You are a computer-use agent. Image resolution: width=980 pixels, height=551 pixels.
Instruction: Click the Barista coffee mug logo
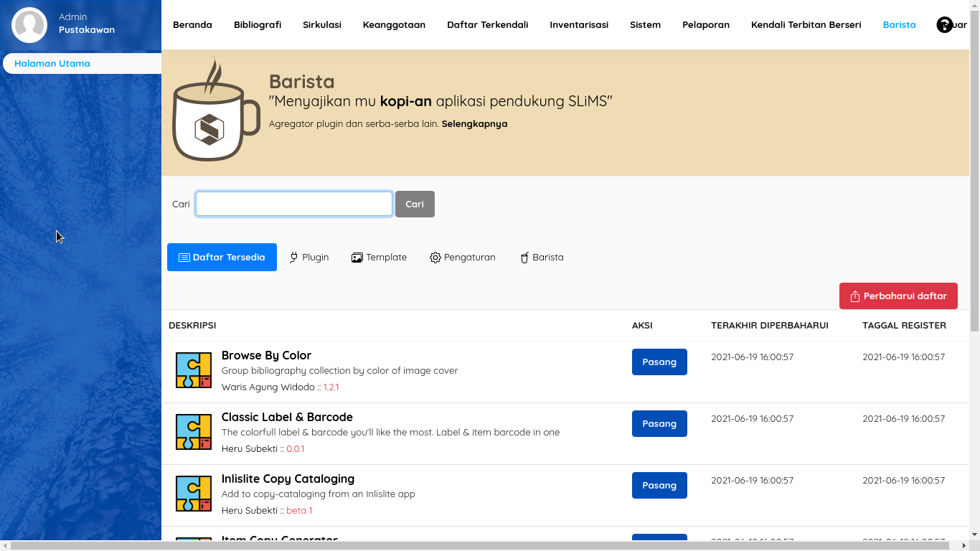click(x=216, y=110)
